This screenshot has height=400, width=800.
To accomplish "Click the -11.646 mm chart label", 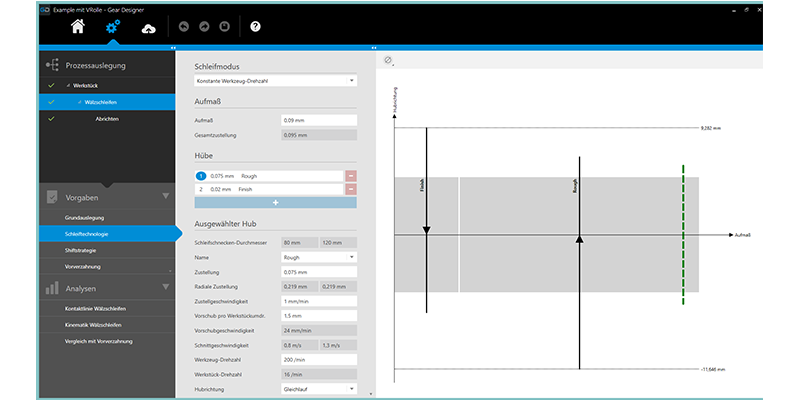I will (713, 369).
